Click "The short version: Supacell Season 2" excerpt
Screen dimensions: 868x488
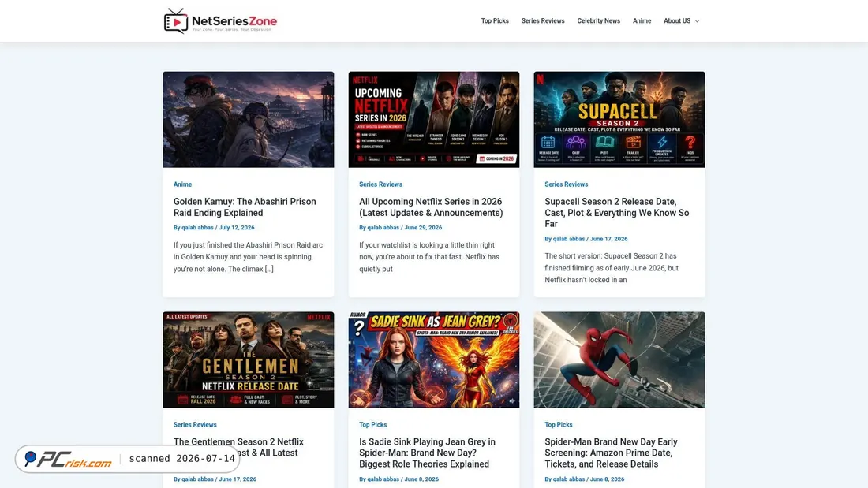[611, 268]
